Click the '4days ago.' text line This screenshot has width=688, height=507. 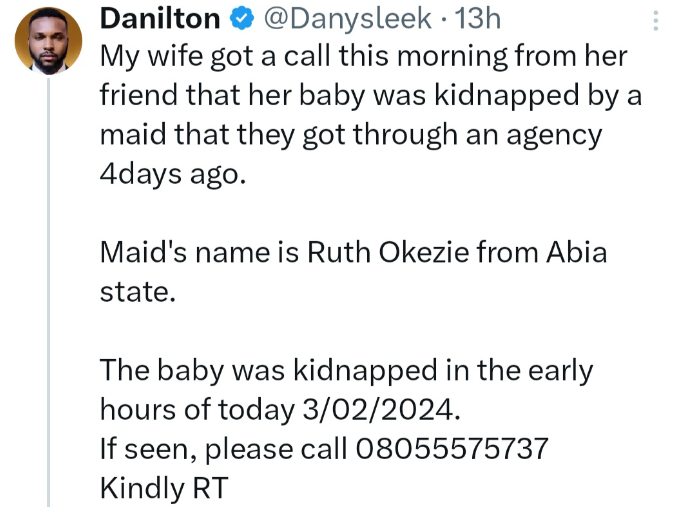pyautogui.click(x=173, y=175)
